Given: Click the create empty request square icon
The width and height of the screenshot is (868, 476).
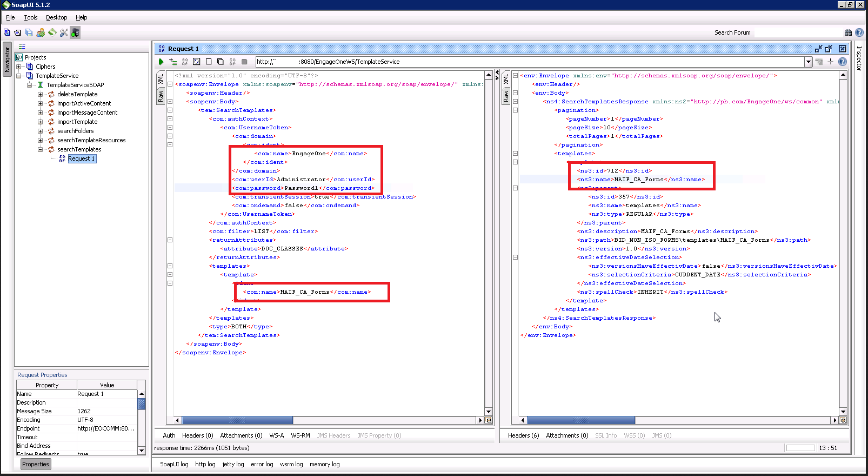Looking at the screenshot, I should (x=209, y=62).
